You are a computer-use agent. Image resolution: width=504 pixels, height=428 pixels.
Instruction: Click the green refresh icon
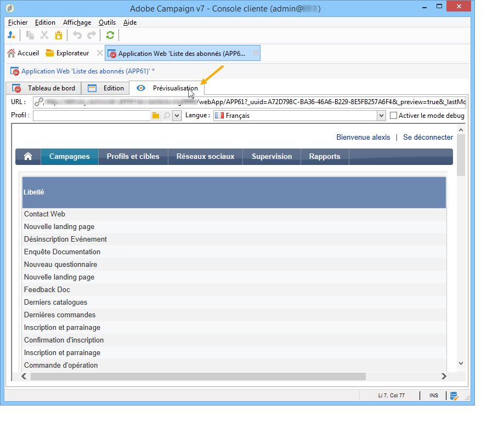pos(110,35)
